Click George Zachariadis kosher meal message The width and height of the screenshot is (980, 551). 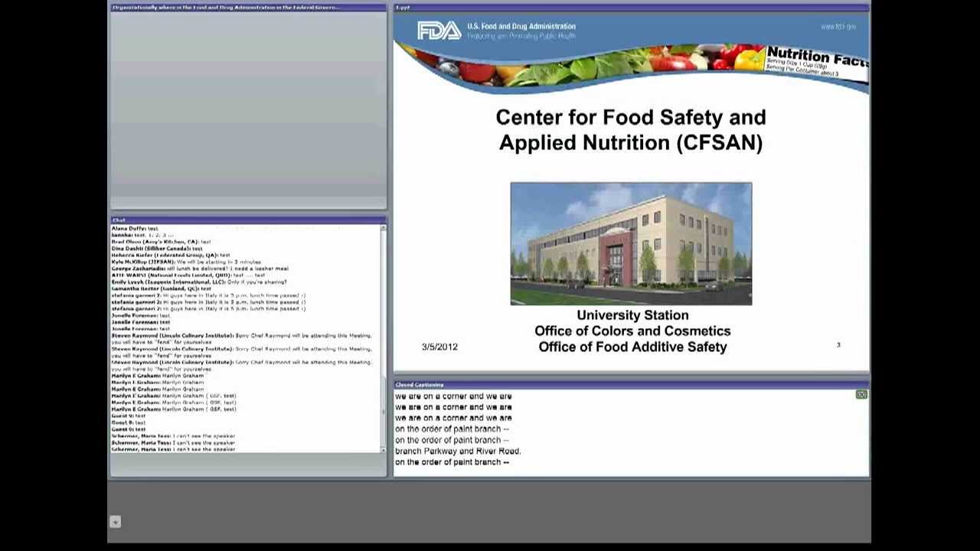point(200,269)
